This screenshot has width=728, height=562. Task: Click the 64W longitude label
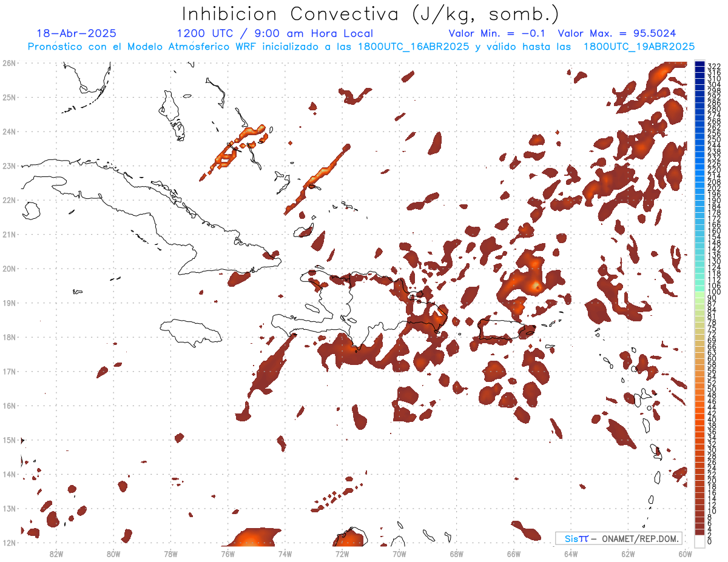(571, 553)
